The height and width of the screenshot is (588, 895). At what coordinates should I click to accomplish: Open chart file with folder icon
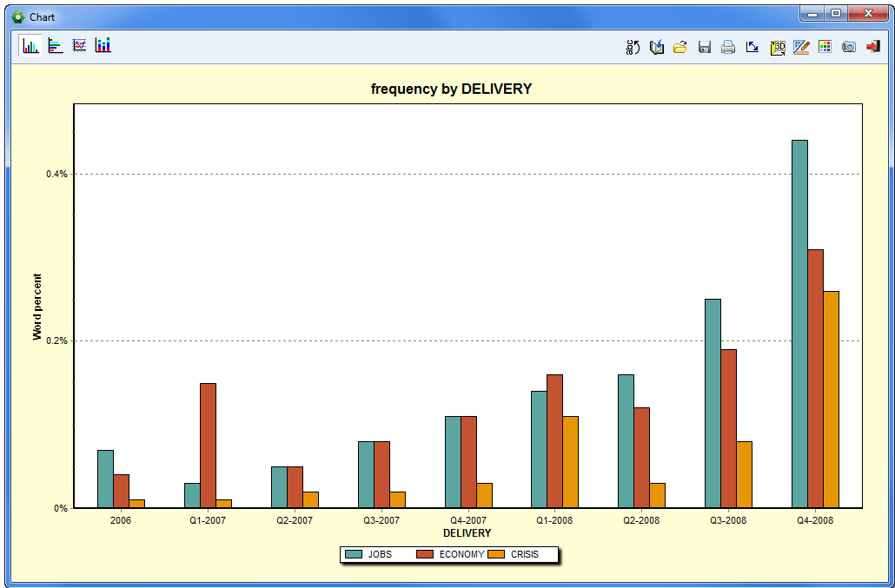click(680, 47)
